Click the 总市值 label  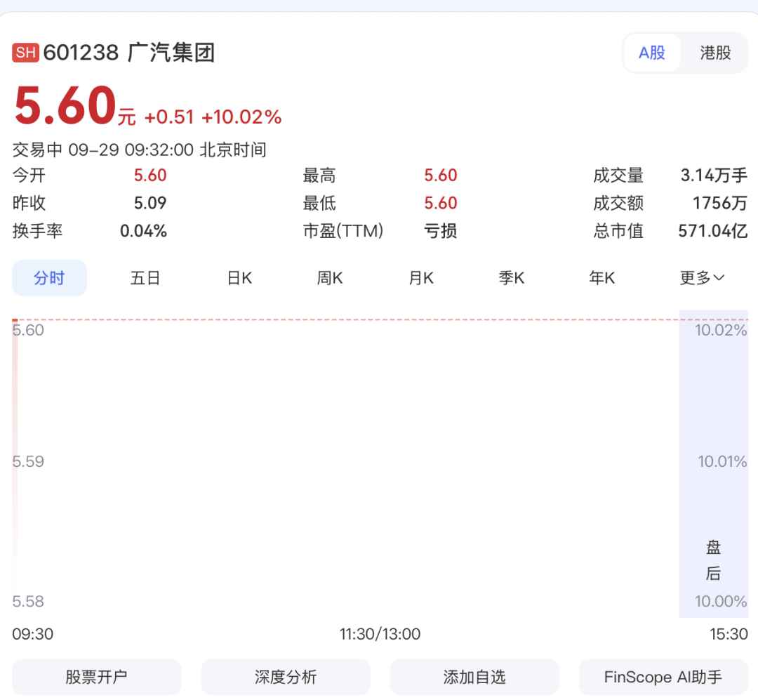pyautogui.click(x=618, y=231)
